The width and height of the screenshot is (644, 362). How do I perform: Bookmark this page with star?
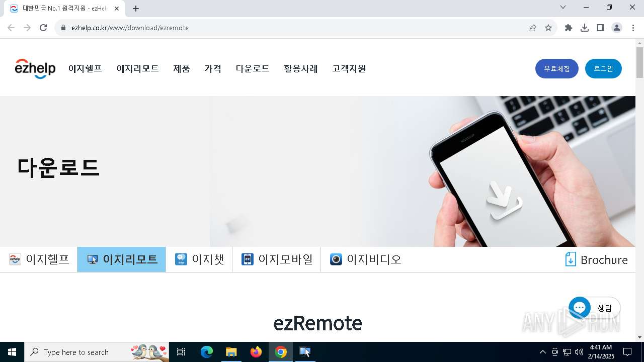point(548,28)
